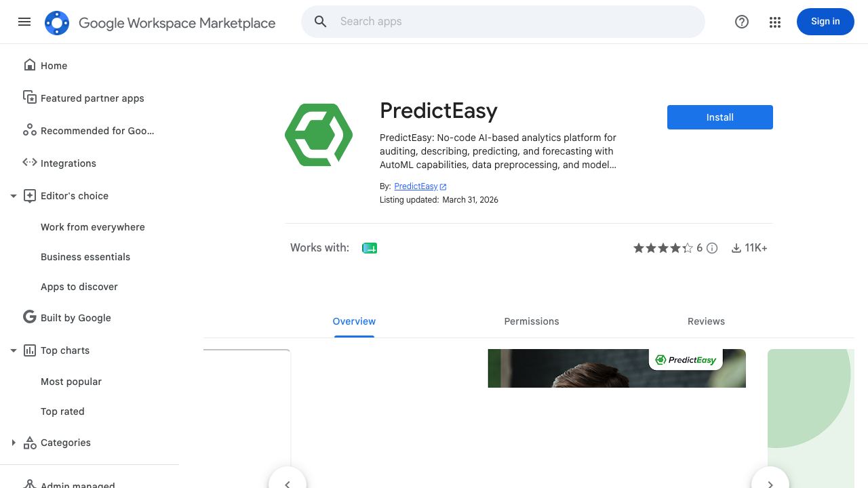This screenshot has width=868, height=488.
Task: Click the 11K+ downloads text
Action: tap(756, 248)
